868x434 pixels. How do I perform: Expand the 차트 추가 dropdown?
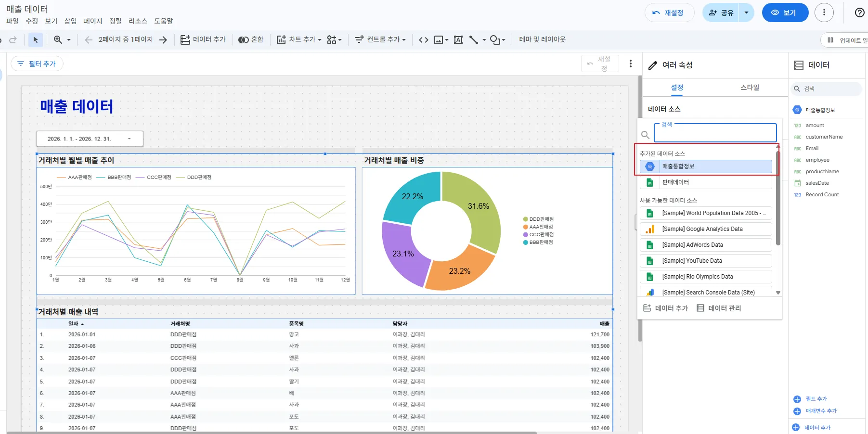299,39
